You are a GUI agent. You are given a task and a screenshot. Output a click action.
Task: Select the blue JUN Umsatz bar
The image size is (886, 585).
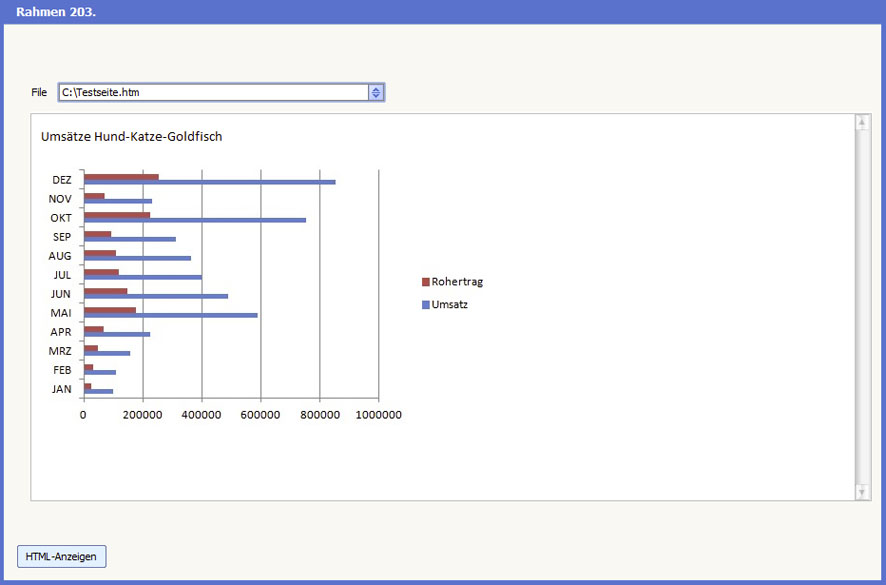coord(156,296)
